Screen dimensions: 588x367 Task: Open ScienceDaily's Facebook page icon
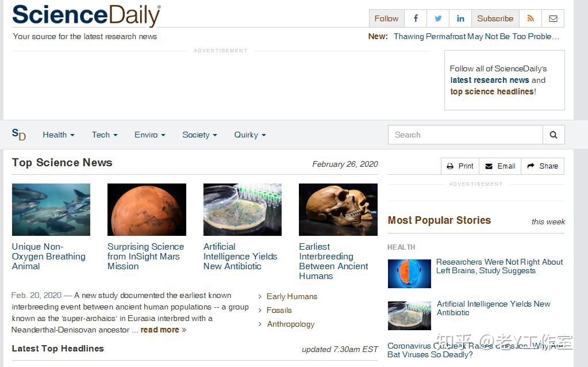(x=416, y=18)
